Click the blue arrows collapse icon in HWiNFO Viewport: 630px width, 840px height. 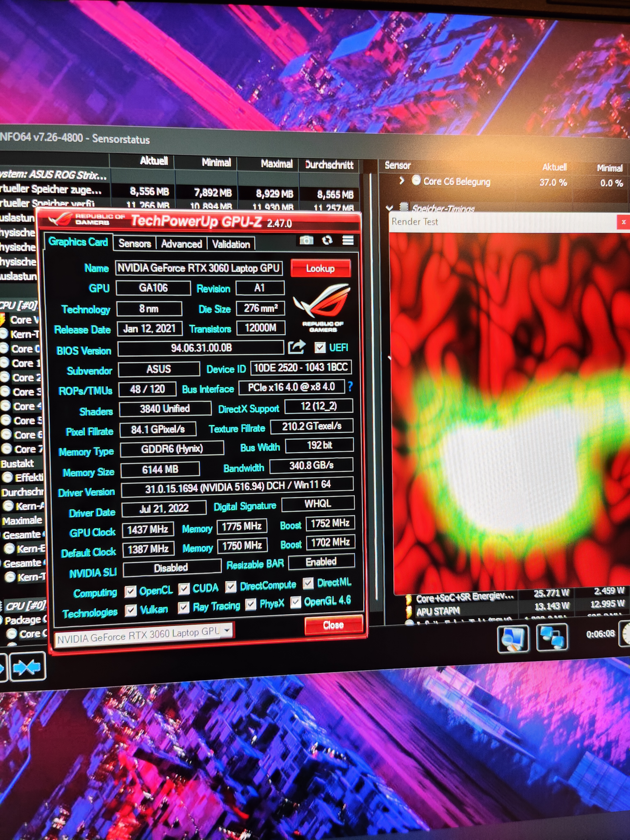pyautogui.click(x=27, y=668)
